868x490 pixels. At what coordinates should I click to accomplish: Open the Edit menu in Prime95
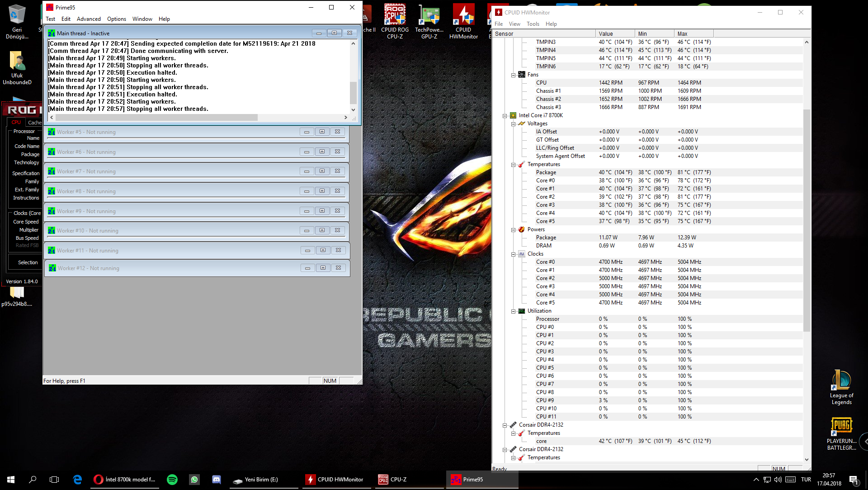(x=66, y=19)
